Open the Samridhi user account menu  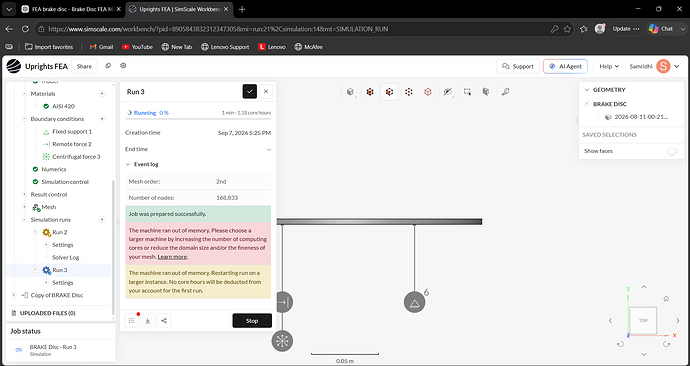tap(655, 66)
